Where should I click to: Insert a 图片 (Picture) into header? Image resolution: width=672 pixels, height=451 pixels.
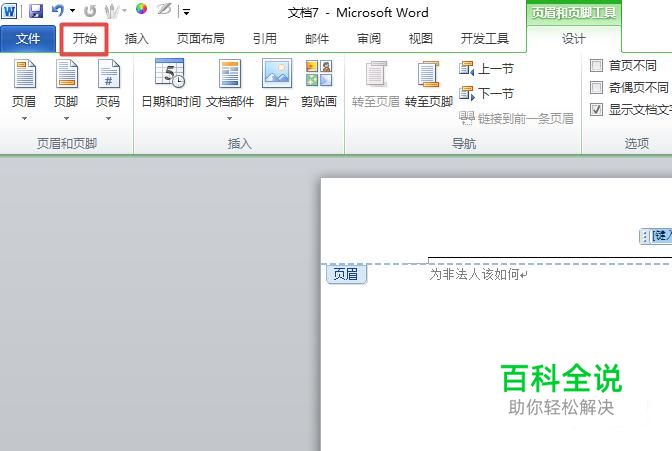coord(277,83)
